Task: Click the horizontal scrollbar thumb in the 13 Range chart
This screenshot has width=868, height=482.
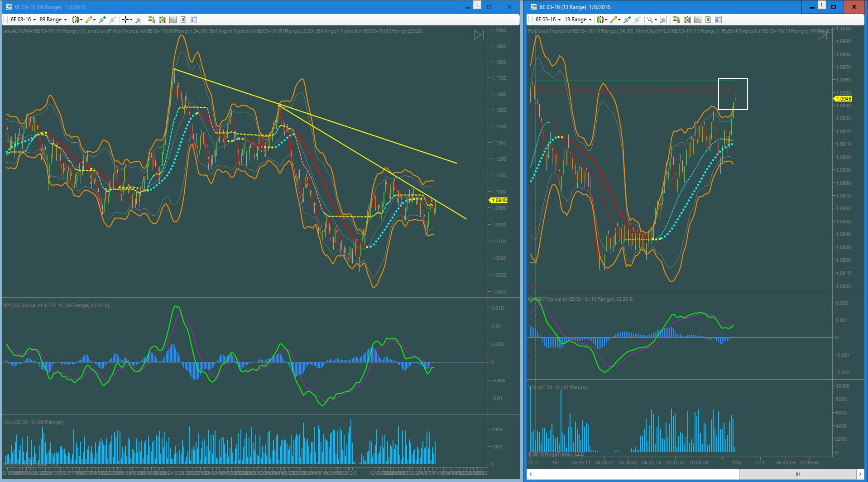Action: tap(797, 474)
